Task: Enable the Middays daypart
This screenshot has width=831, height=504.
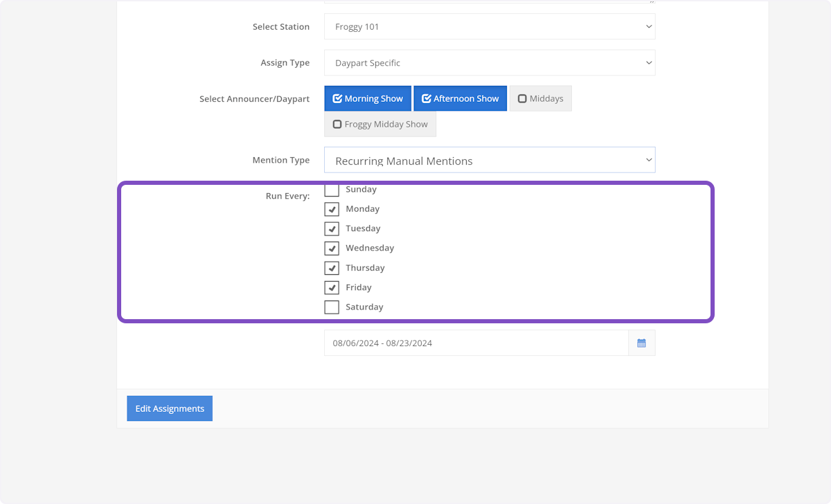Action: tap(540, 98)
